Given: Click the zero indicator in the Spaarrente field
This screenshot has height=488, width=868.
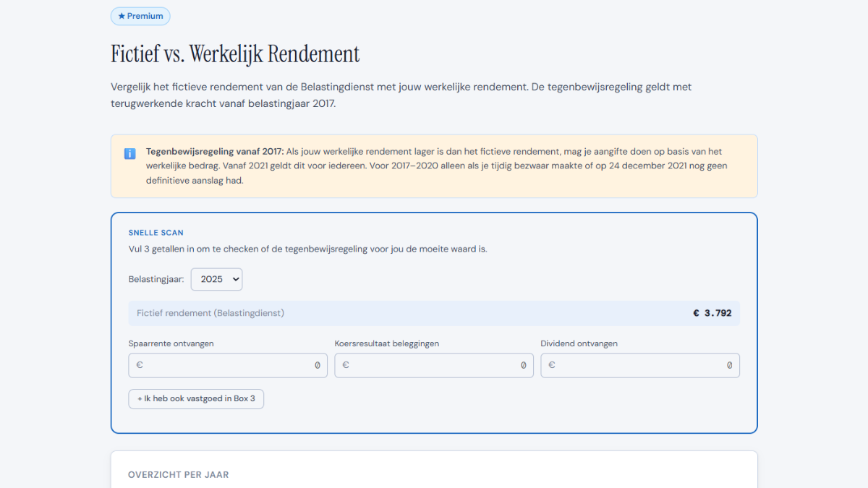Looking at the screenshot, I should point(315,365).
